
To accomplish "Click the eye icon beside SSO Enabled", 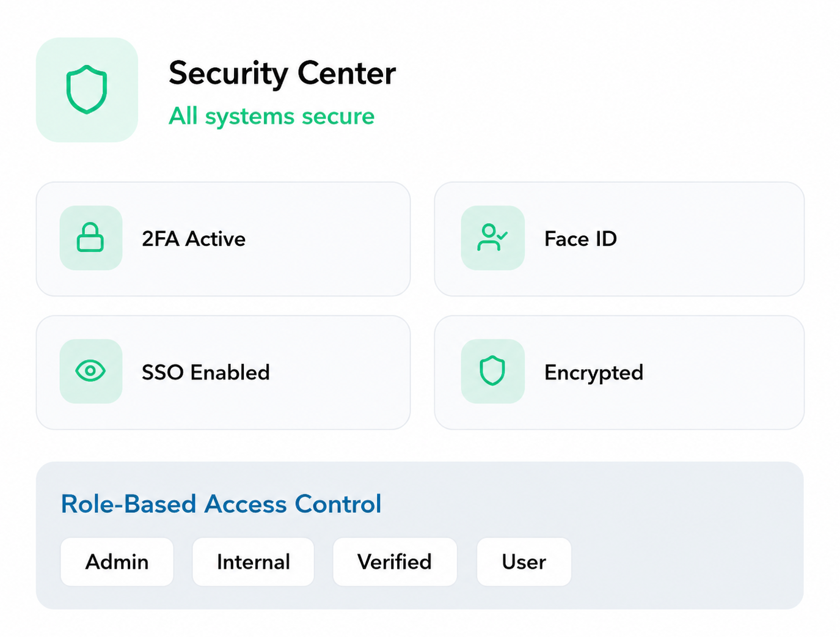I will pyautogui.click(x=90, y=371).
